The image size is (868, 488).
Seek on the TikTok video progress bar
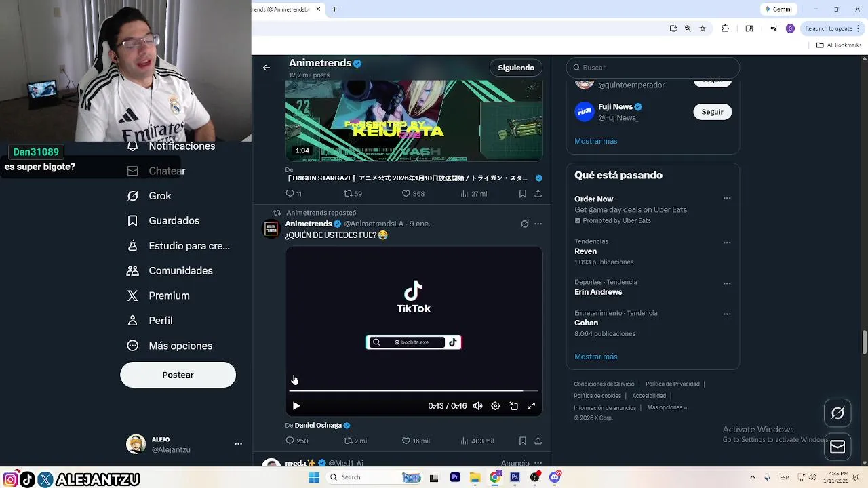(414, 391)
